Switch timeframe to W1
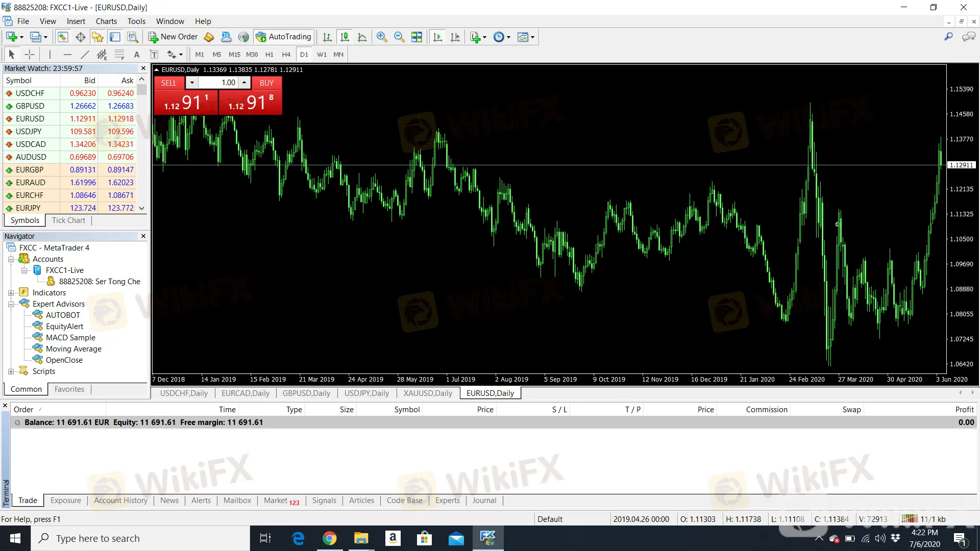Image resolution: width=980 pixels, height=551 pixels. tap(322, 55)
